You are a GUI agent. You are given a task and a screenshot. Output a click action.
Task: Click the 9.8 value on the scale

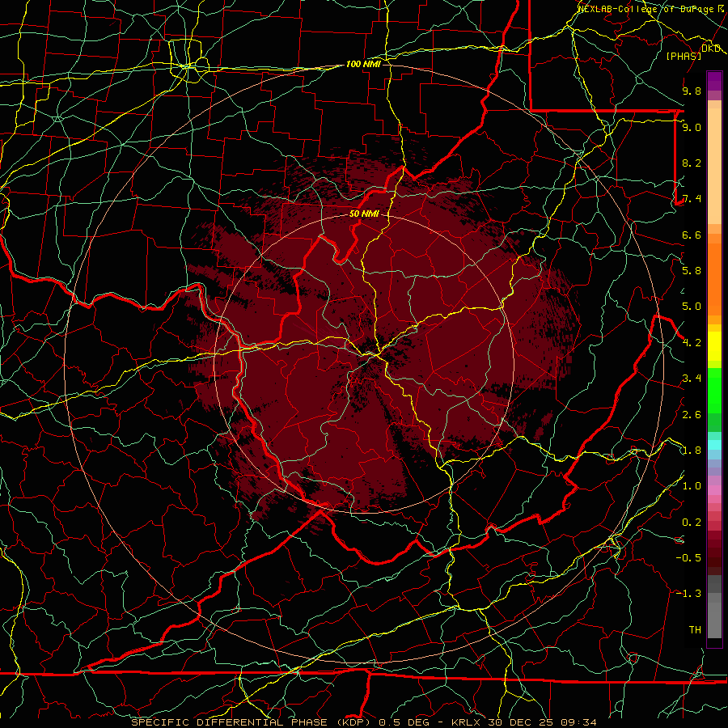(692, 91)
